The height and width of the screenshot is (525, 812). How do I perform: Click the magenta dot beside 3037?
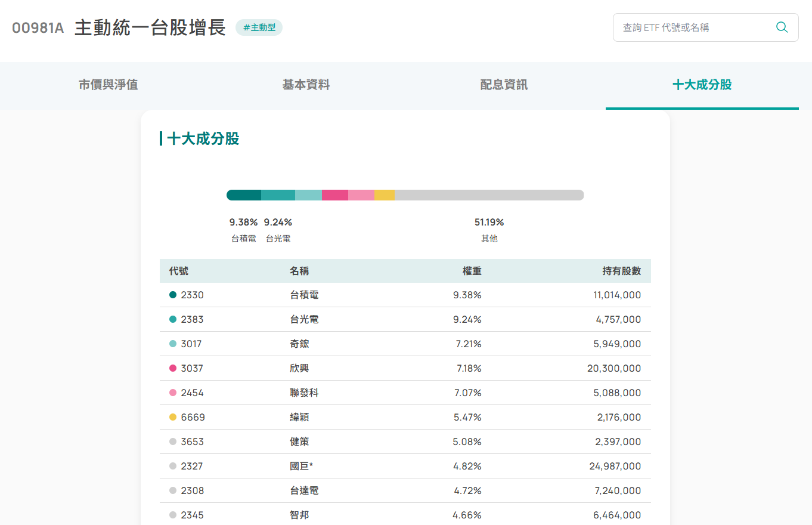[x=173, y=368]
